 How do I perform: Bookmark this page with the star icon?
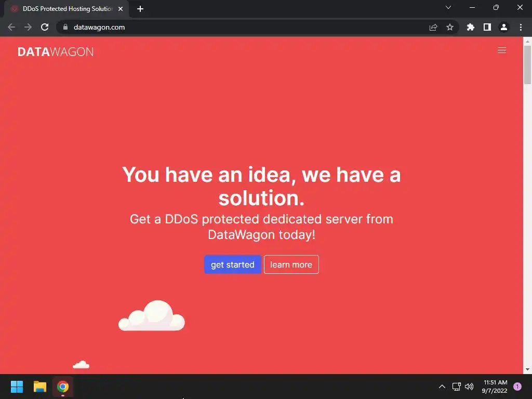coord(450,27)
